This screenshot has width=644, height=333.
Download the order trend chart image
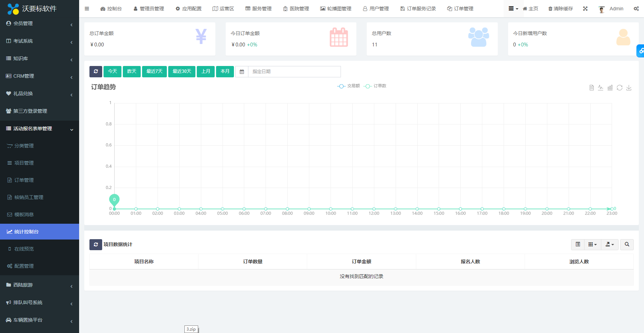629,88
